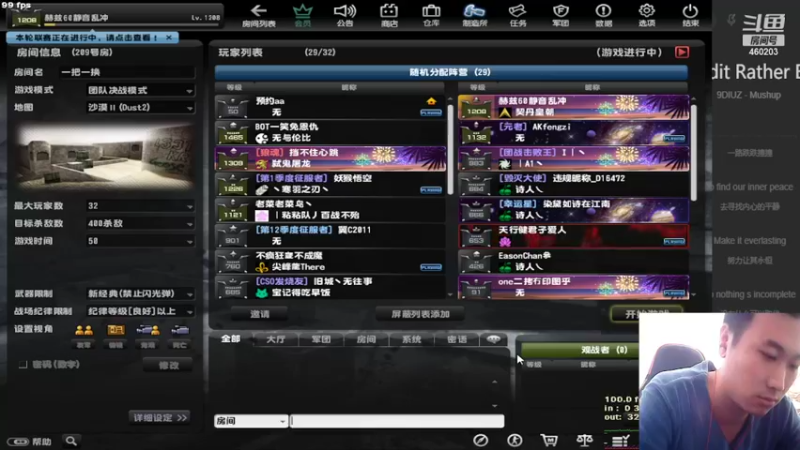
Task: Click the running man icon in bottom bar
Action: click(514, 440)
